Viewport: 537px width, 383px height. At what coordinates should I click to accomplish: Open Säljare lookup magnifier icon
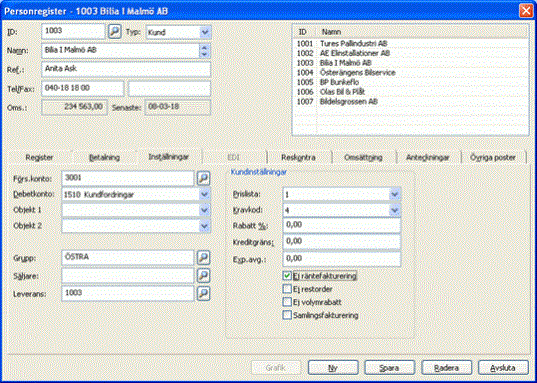point(203,275)
